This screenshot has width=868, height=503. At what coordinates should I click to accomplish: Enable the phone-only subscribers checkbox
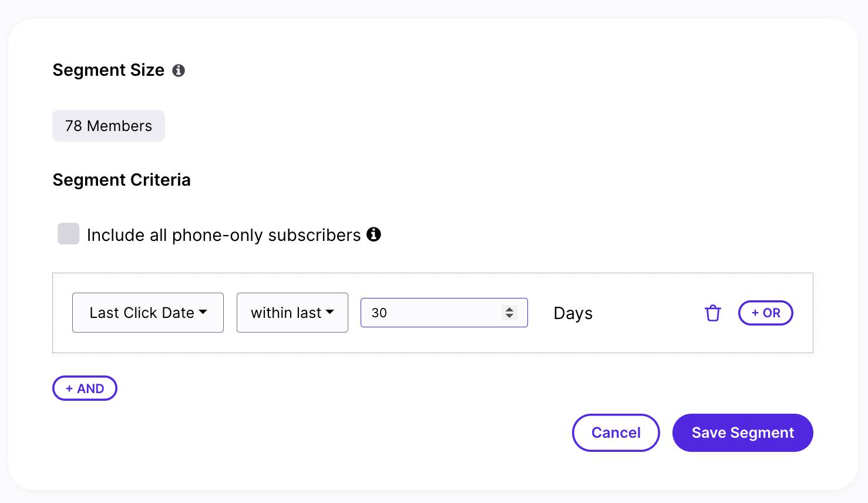tap(69, 233)
